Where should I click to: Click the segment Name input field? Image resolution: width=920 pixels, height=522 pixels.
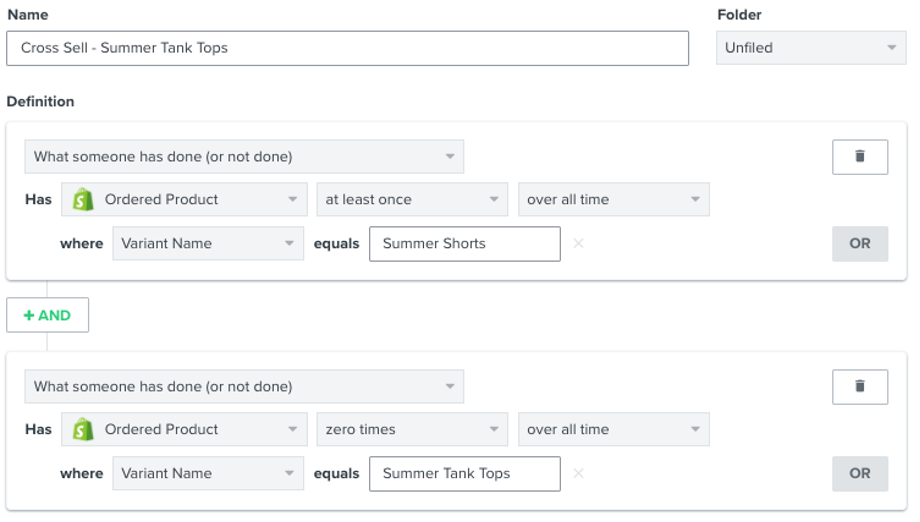(x=347, y=48)
